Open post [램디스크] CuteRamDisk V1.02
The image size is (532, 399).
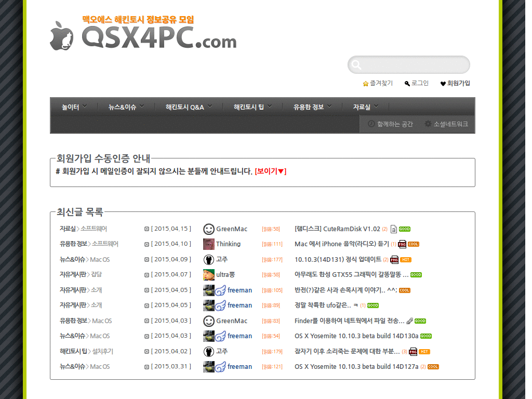337,229
